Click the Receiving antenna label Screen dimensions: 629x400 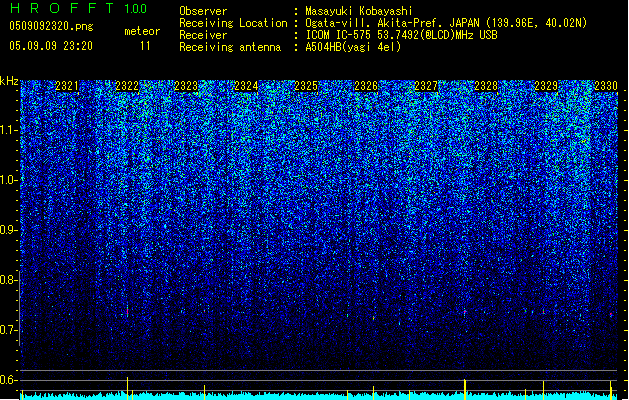pos(230,47)
